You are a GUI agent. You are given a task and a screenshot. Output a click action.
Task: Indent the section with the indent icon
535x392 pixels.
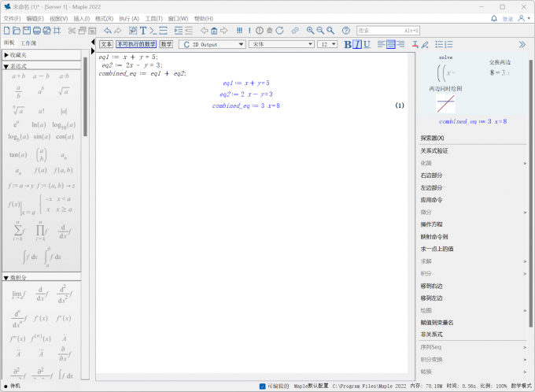click(179, 31)
